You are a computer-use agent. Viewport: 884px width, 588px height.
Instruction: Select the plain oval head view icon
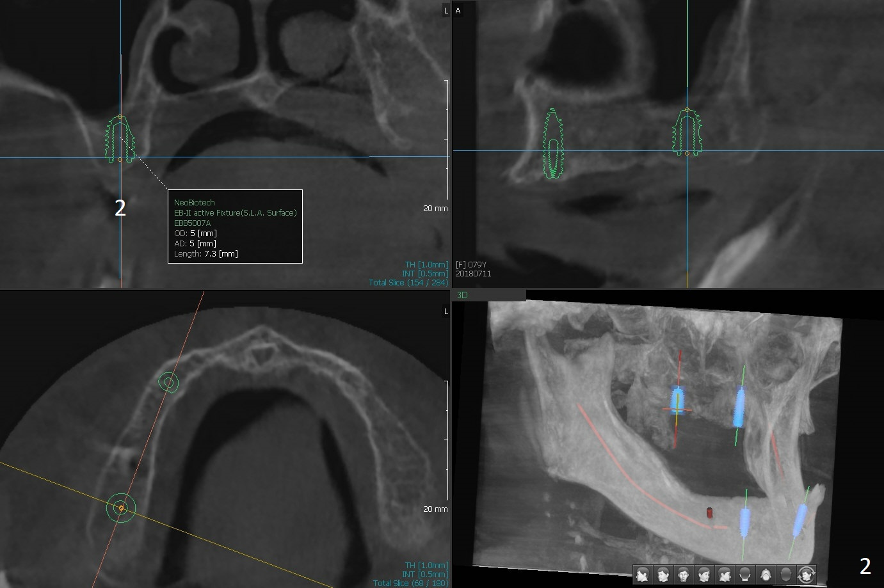(786, 575)
